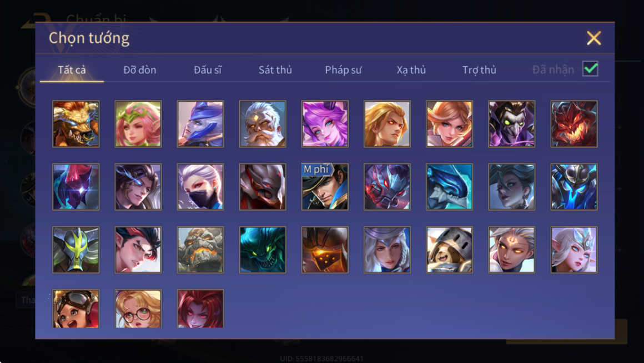The image size is (644, 363).
Task: Select the purple-haired girl hero portrait
Action: pos(325,124)
